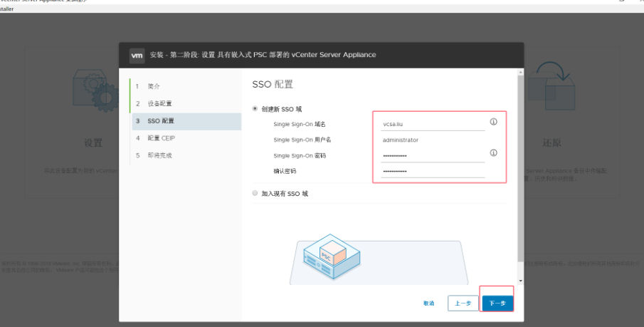Viewport: 644px width, 327px height.
Task: Click the 还原 label in background window
Action: [551, 142]
